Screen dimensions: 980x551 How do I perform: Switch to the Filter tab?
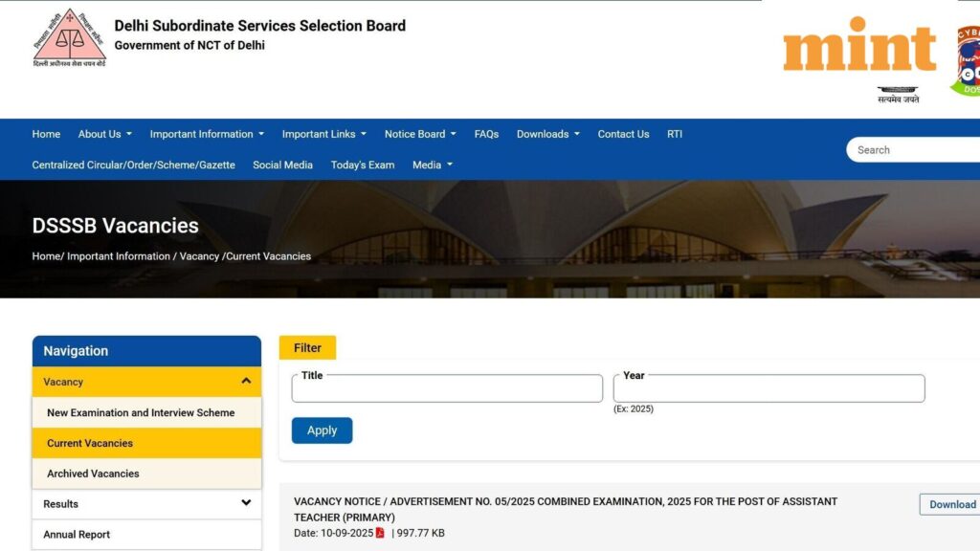(x=306, y=347)
